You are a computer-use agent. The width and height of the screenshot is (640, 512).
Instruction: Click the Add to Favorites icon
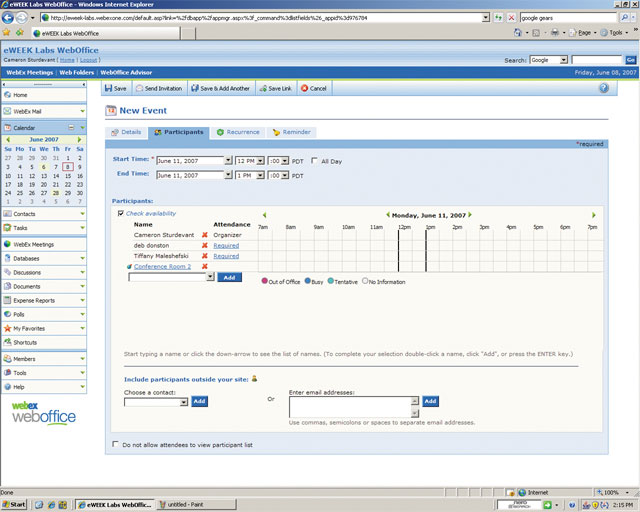tap(19, 33)
